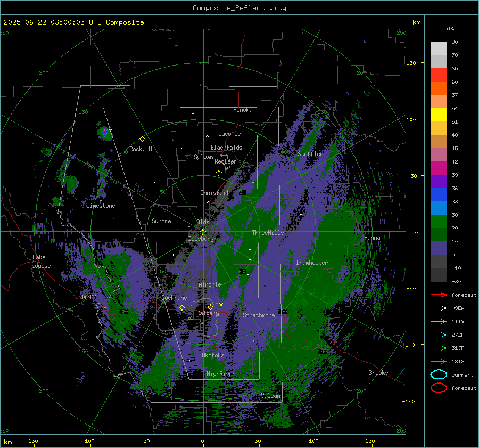The image size is (479, 448).
Task: Click the Composite_Reflectivity title
Action: point(240,8)
